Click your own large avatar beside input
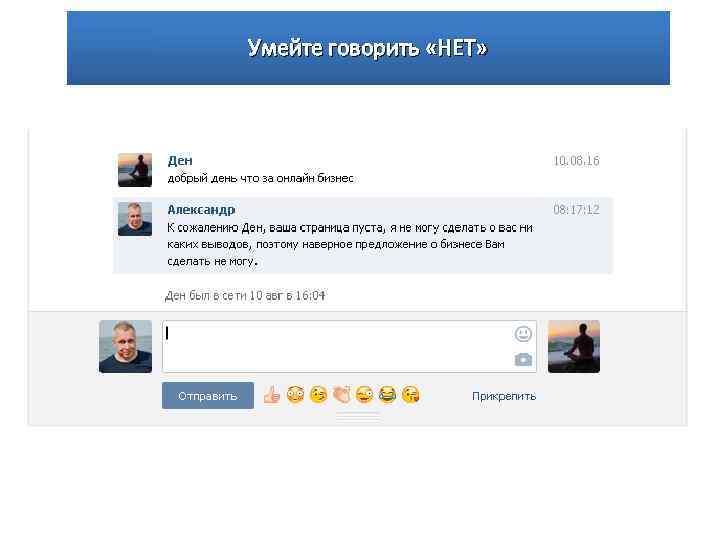This screenshot has height=540, width=720. pos(125,347)
